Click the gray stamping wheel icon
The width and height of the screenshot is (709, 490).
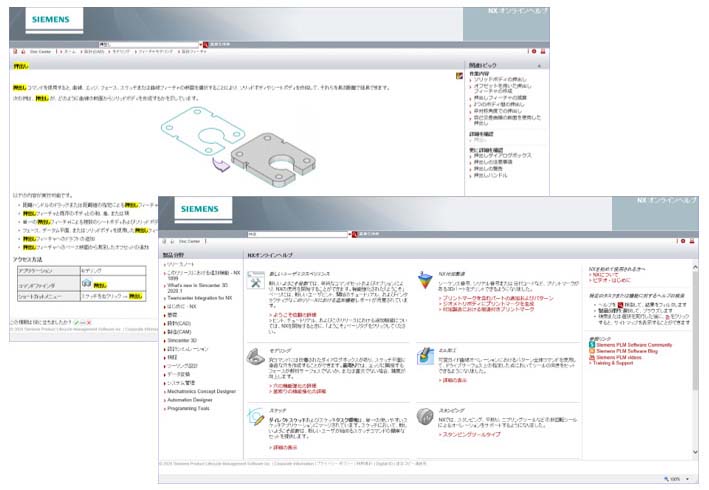coord(425,417)
